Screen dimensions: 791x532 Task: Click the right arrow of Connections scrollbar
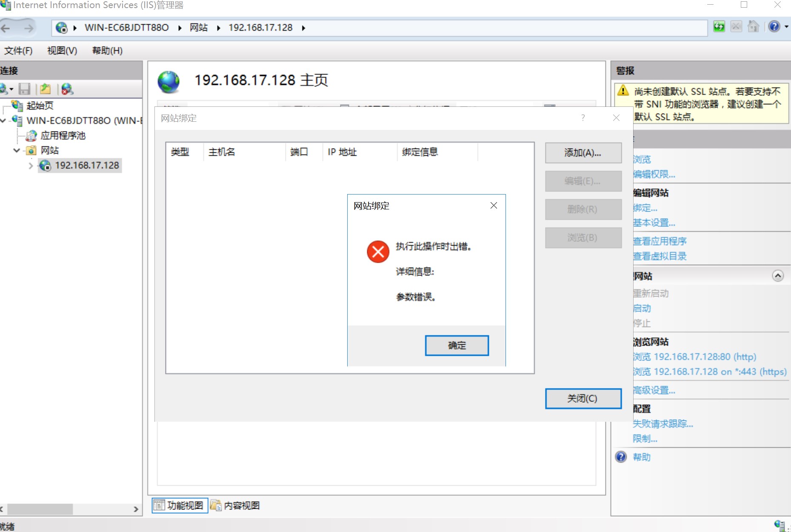[136, 509]
